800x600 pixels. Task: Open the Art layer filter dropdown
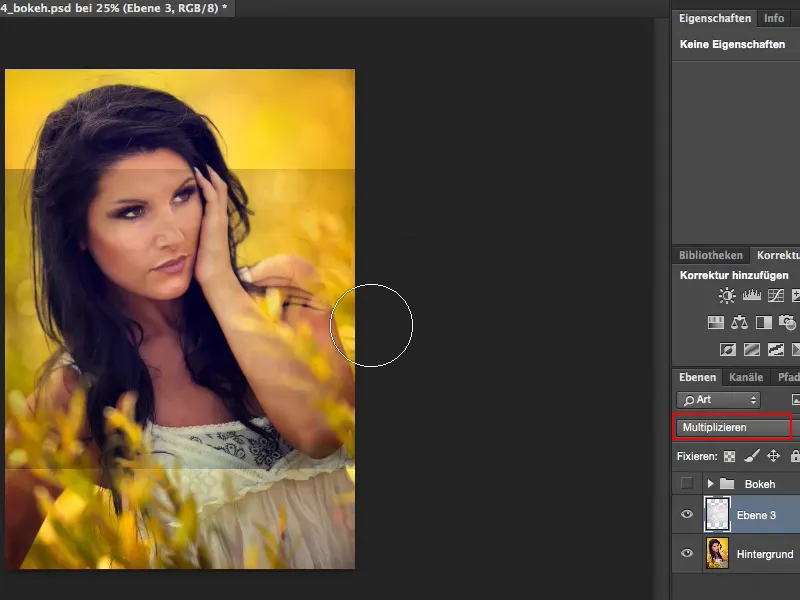pyautogui.click(x=718, y=400)
